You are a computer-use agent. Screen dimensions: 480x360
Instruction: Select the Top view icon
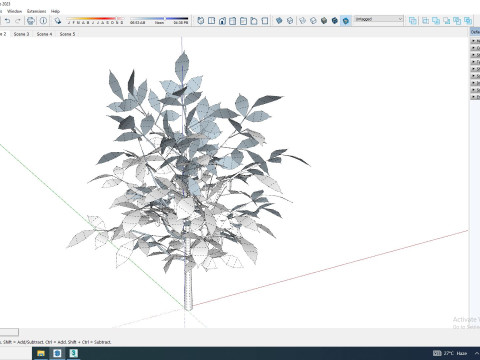(x=211, y=21)
